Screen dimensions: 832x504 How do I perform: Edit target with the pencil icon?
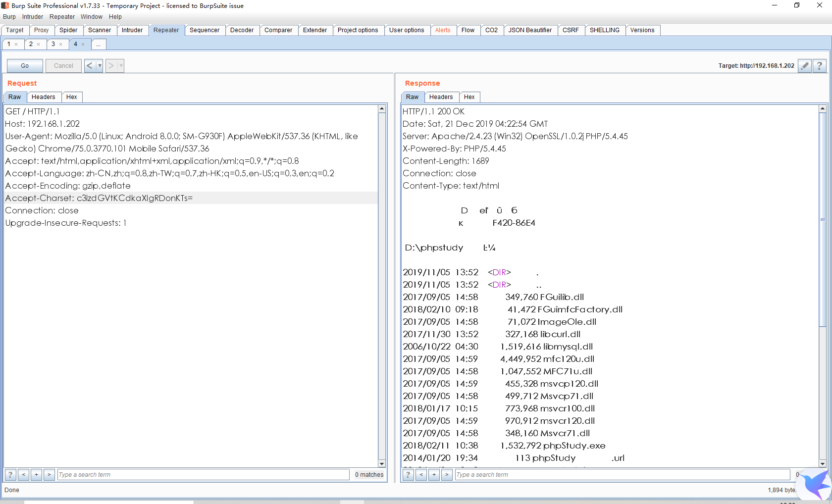(805, 66)
